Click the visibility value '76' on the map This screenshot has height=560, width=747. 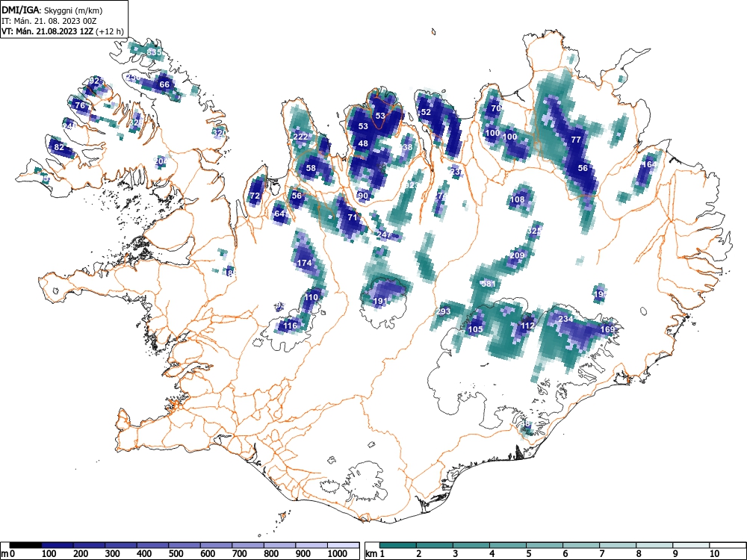[x=80, y=106]
